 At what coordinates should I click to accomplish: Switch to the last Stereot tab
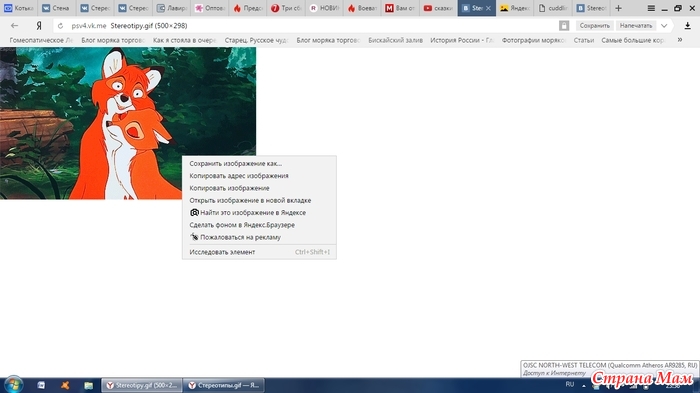point(591,8)
